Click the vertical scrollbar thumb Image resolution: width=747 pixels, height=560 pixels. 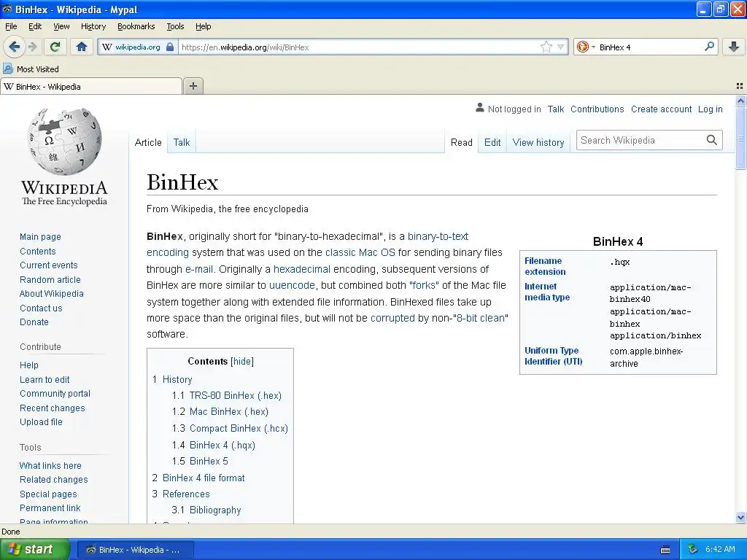[740, 138]
